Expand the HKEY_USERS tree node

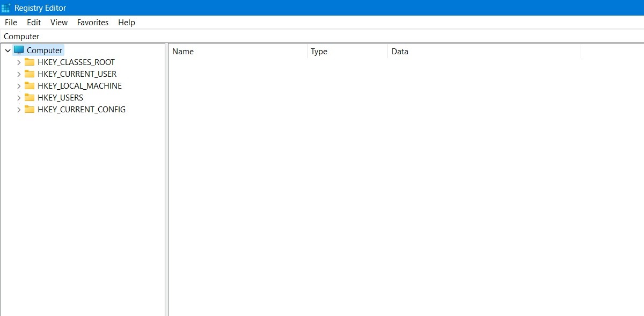click(x=19, y=97)
